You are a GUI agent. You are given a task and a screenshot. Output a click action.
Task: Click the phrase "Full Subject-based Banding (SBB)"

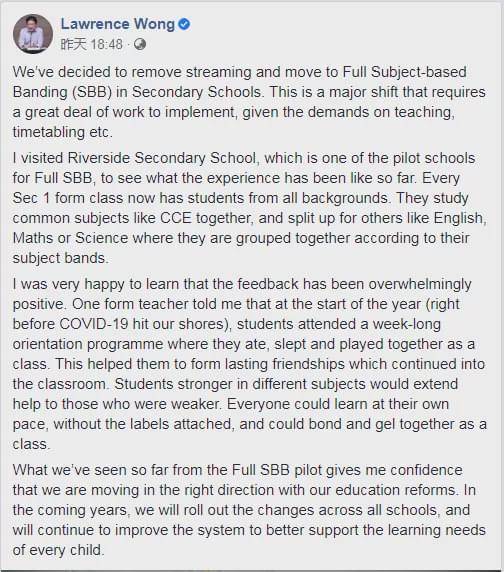point(240,82)
